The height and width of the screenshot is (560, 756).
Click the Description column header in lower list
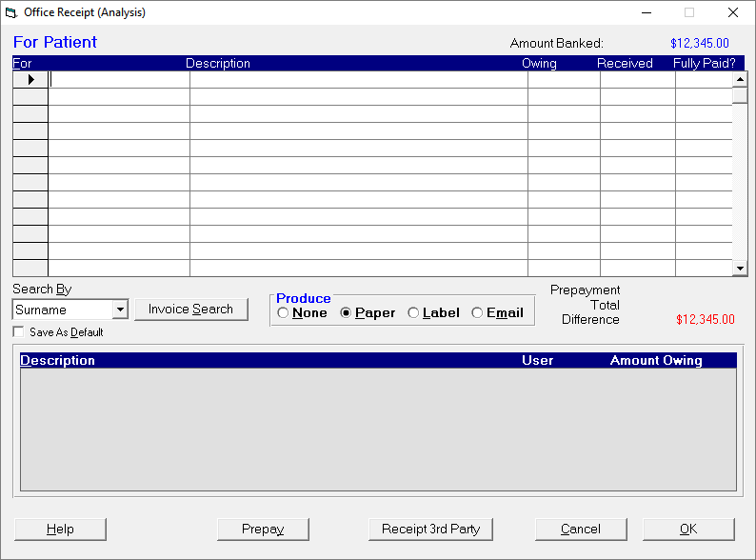point(57,360)
